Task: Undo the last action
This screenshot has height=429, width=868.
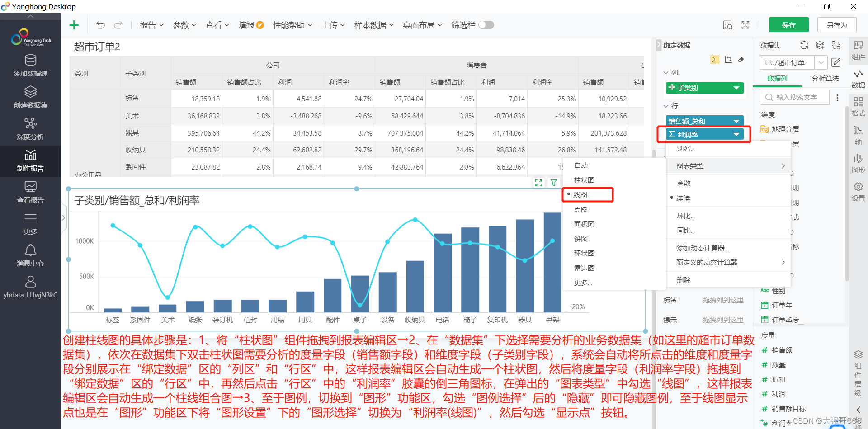Action: pos(100,25)
